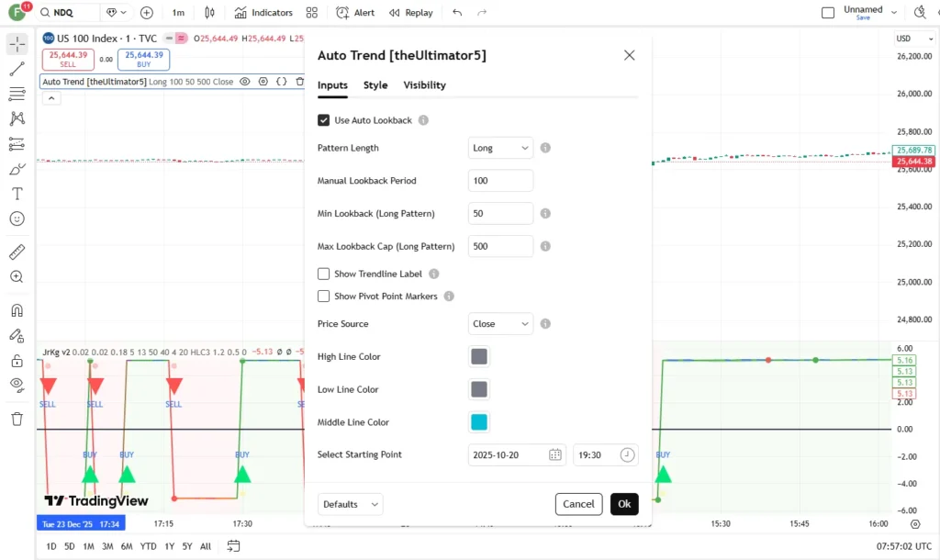This screenshot has width=940, height=560.
Task: Click the Cancel button
Action: click(578, 504)
